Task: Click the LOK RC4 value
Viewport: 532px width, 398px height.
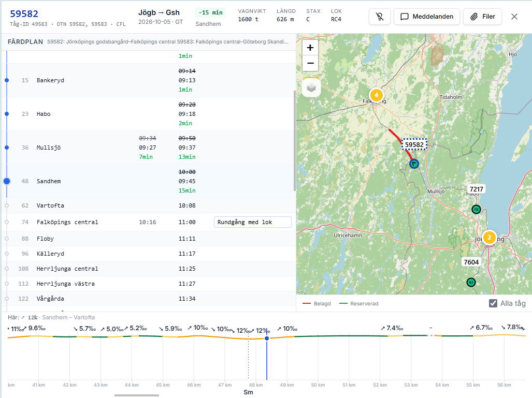Action: coord(336,19)
